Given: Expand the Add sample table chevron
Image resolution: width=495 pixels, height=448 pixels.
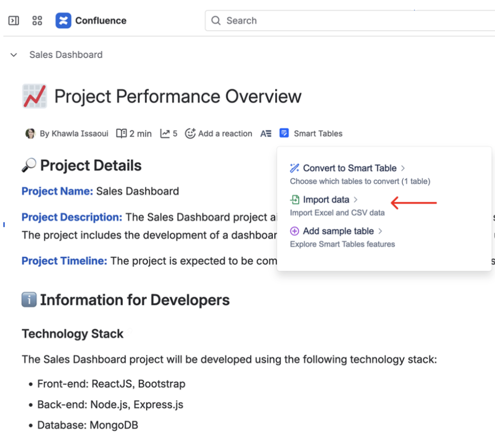Looking at the screenshot, I should coord(380,232).
